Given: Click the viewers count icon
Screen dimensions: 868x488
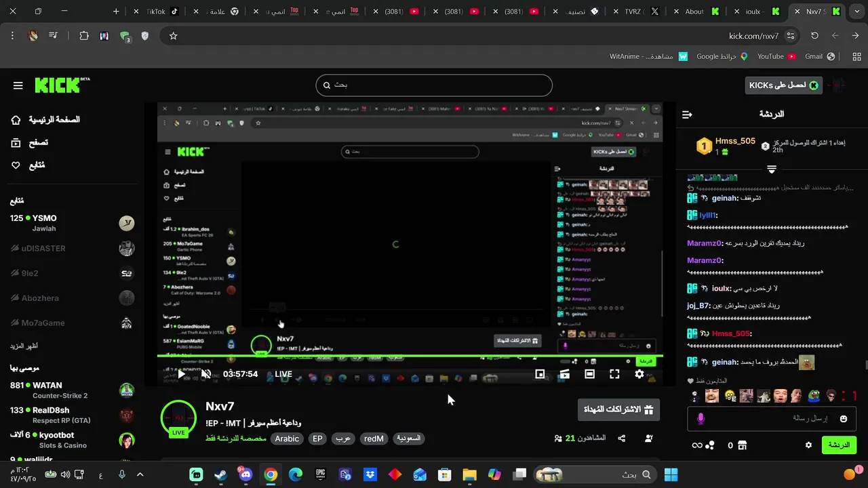Looking at the screenshot, I should coord(558,439).
